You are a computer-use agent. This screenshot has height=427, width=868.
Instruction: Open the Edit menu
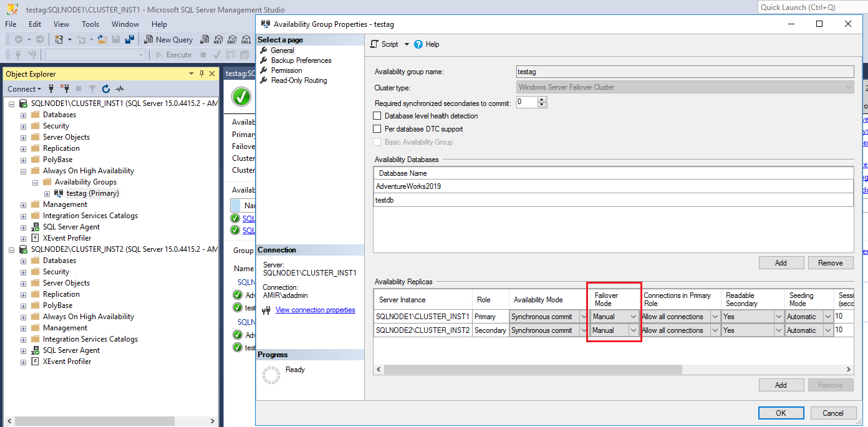point(35,24)
